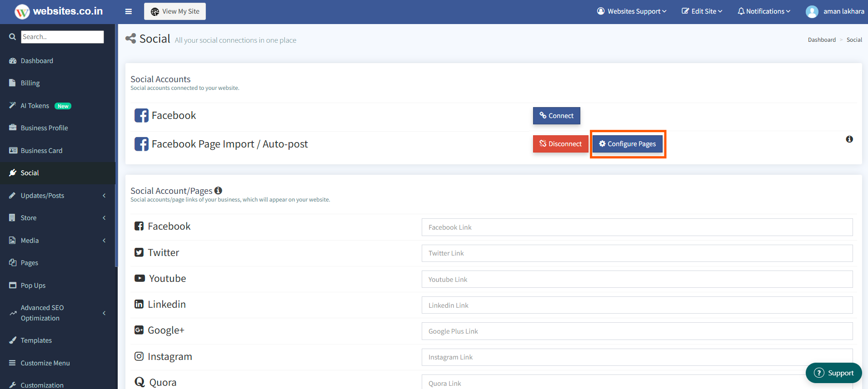Open the Support chat button

coord(834,373)
